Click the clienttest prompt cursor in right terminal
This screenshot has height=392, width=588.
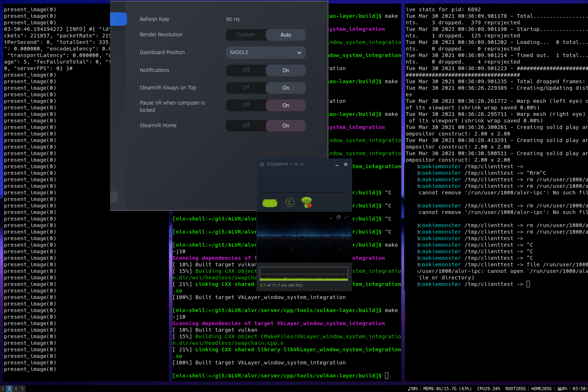(528, 284)
